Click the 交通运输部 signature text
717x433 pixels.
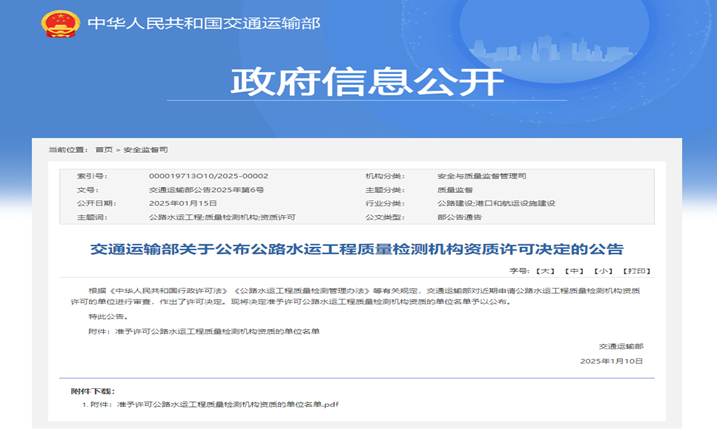621,346
